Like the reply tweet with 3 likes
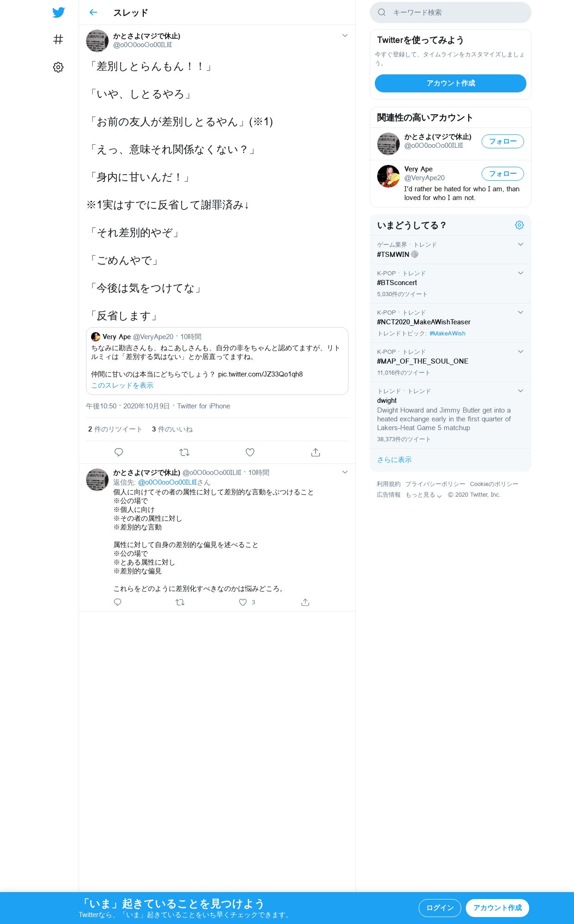Image resolution: width=574 pixels, height=924 pixels. (243, 602)
